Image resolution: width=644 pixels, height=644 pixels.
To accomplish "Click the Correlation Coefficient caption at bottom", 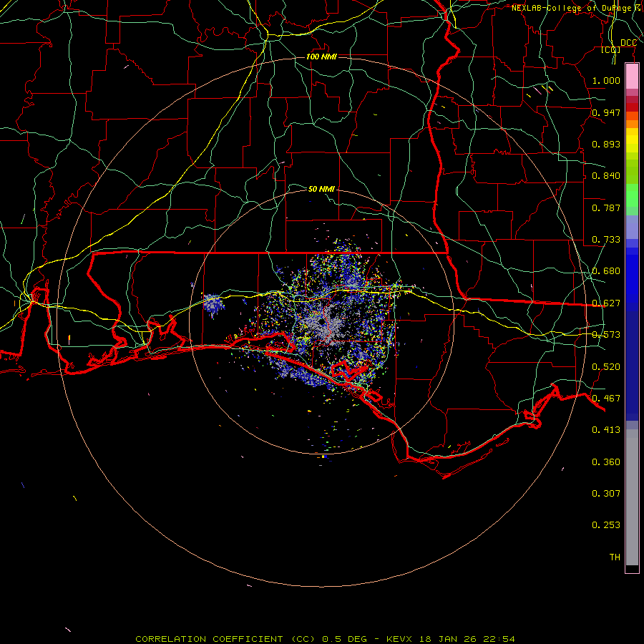I will click(x=325, y=639).
